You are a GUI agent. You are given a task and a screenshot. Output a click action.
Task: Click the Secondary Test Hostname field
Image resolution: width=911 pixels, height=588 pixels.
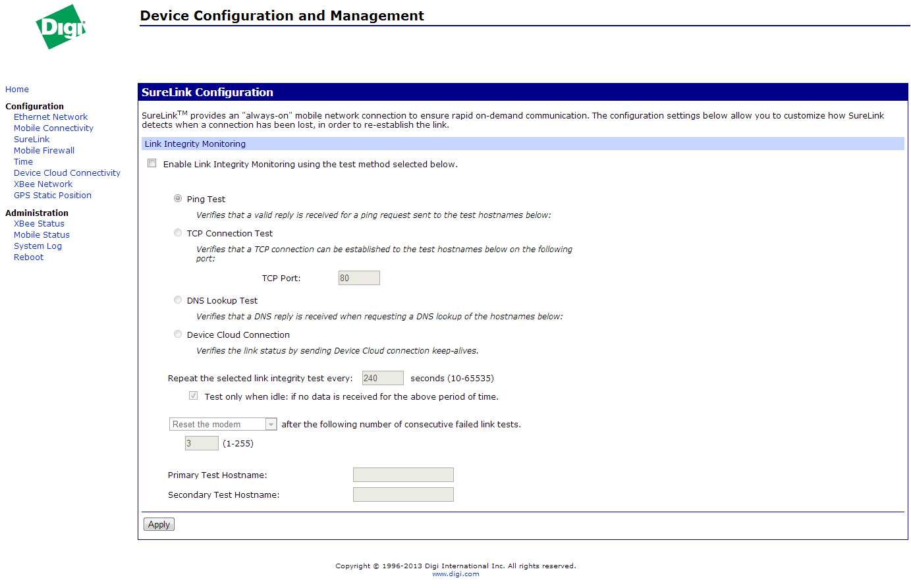(x=403, y=494)
